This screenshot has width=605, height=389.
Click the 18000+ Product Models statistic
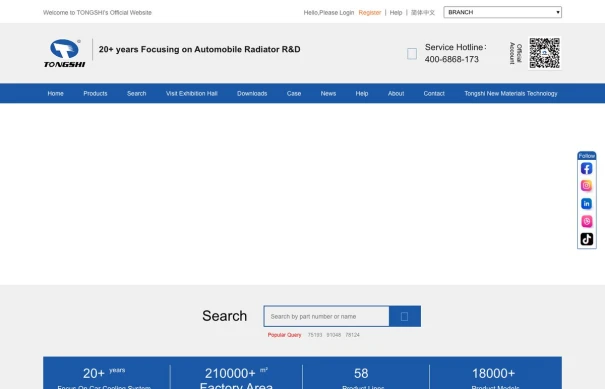(494, 377)
